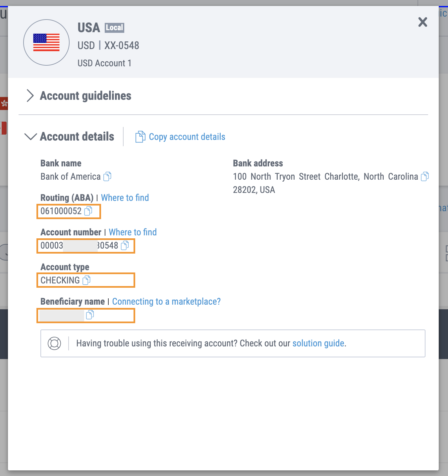Viewport: 448px width, 476px height.
Task: Copy the bank address
Action: pyautogui.click(x=425, y=177)
